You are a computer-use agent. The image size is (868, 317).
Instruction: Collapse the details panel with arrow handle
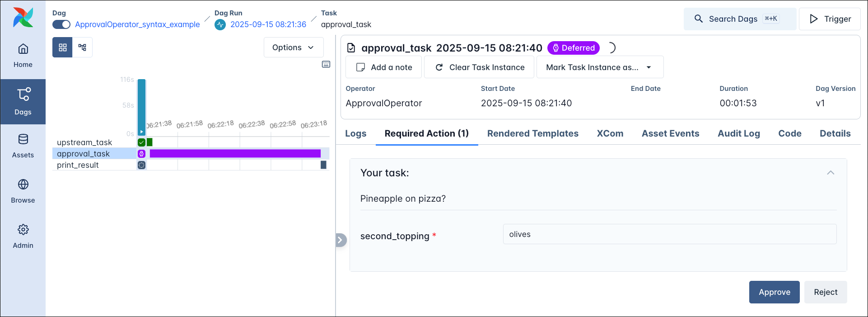pyautogui.click(x=341, y=240)
